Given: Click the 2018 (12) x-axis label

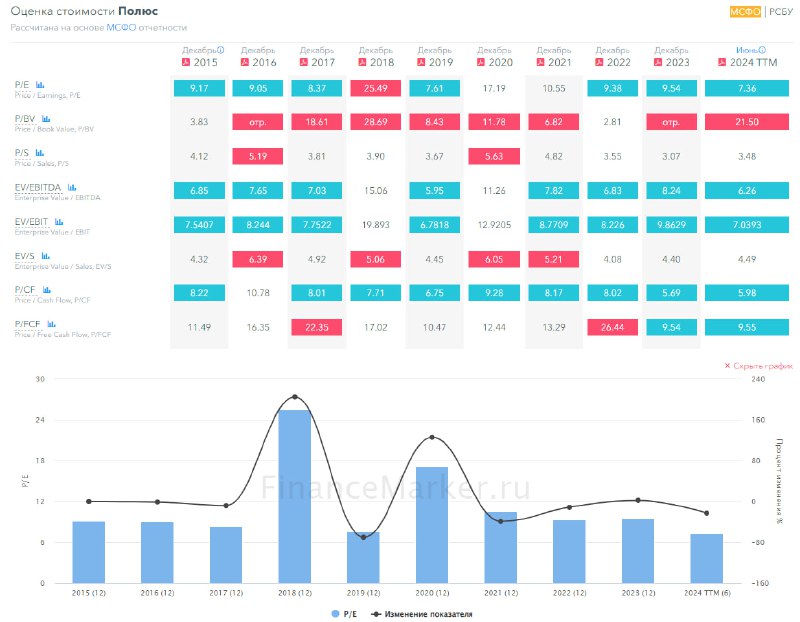Looking at the screenshot, I should 295,593.
